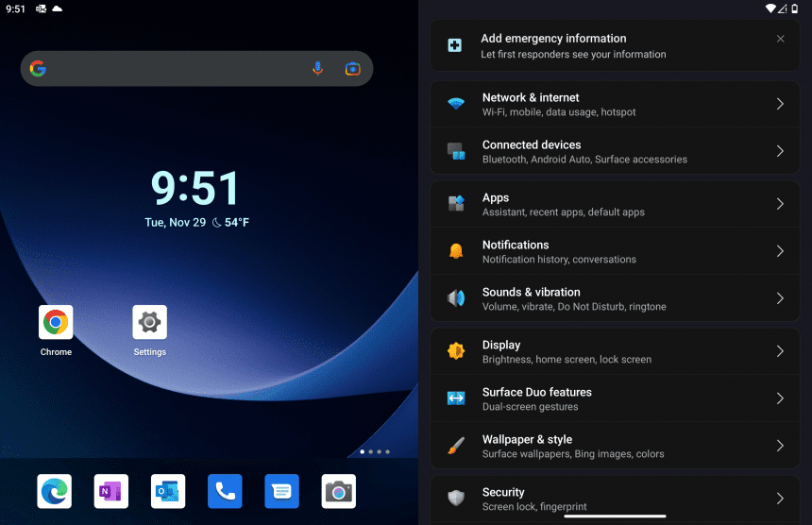Open Microsoft Edge in the dock
The width and height of the screenshot is (812, 525).
pos(55,491)
